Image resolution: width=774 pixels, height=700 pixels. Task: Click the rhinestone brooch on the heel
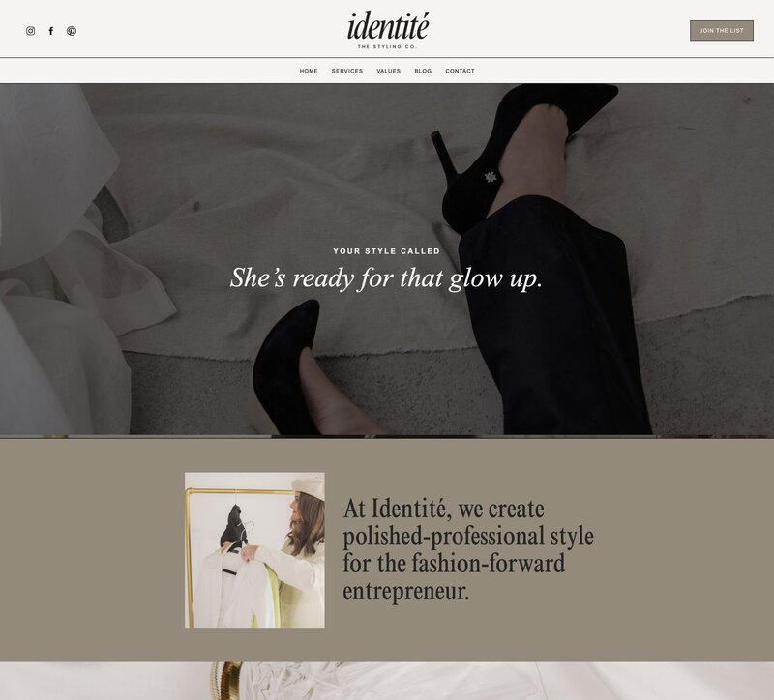491,177
